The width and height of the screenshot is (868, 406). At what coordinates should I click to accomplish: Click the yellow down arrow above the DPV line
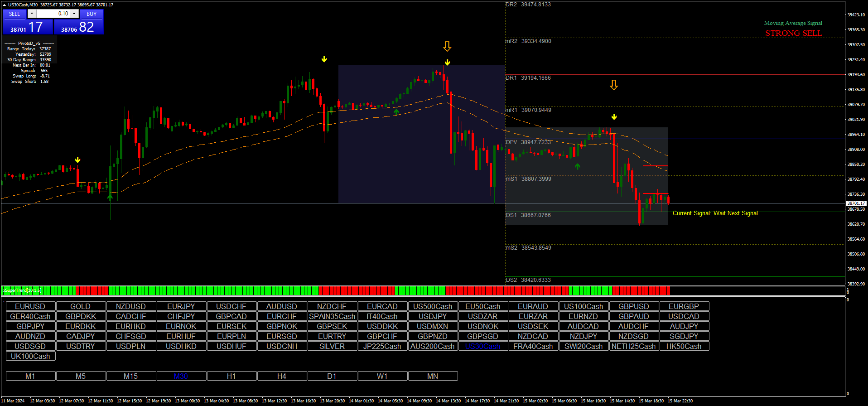(614, 117)
